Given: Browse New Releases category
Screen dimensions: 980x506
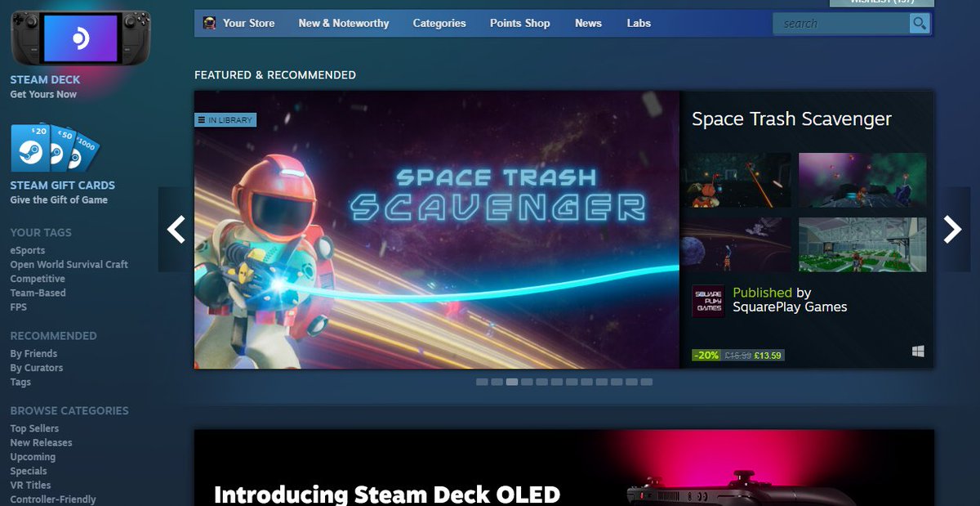Looking at the screenshot, I should (41, 442).
